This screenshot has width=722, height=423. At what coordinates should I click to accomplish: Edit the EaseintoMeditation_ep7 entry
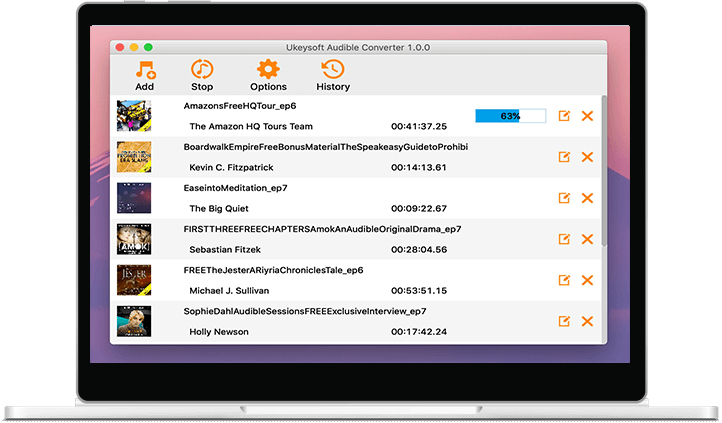tap(564, 198)
